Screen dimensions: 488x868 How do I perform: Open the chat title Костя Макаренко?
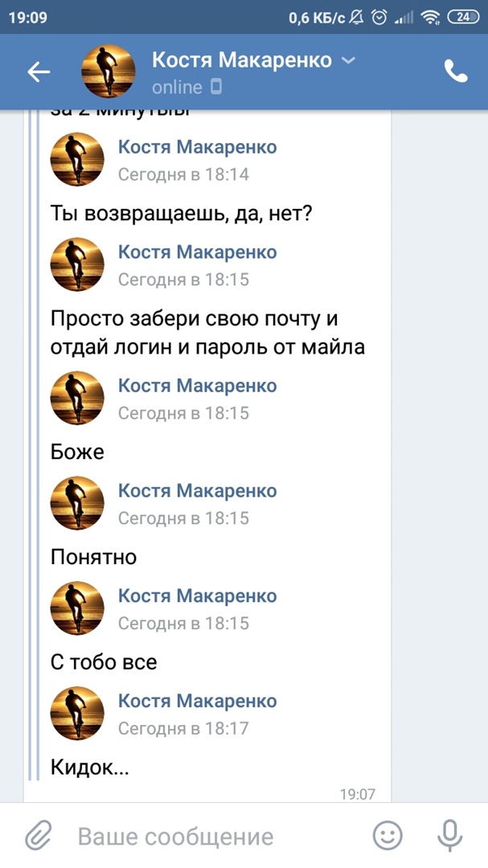tap(241, 60)
